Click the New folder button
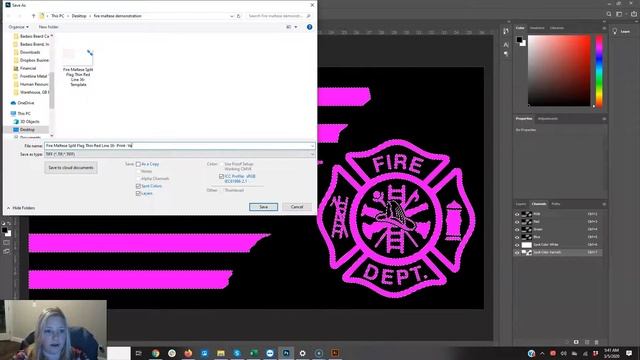 pos(49,27)
